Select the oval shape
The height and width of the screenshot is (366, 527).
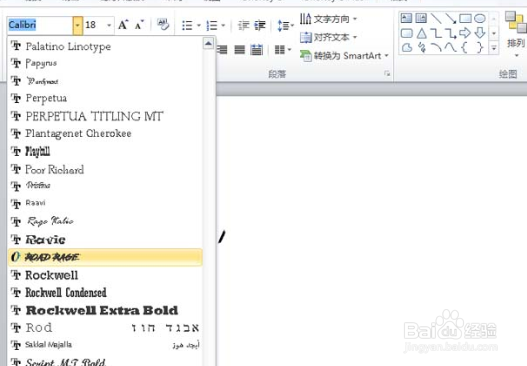[480, 18]
